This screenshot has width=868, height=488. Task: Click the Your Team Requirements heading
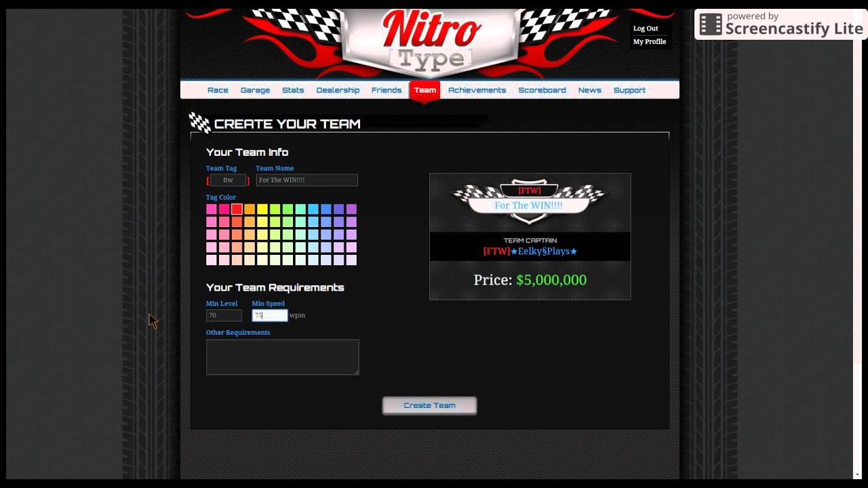click(275, 287)
